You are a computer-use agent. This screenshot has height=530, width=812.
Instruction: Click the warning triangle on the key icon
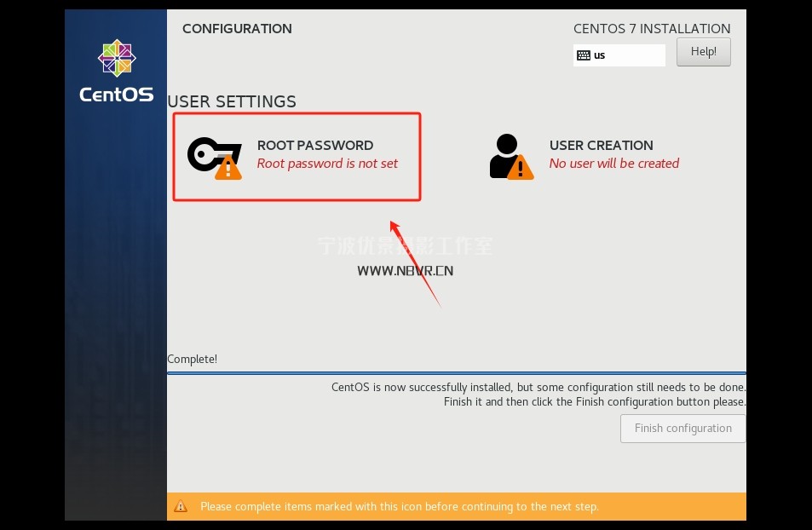click(227, 168)
